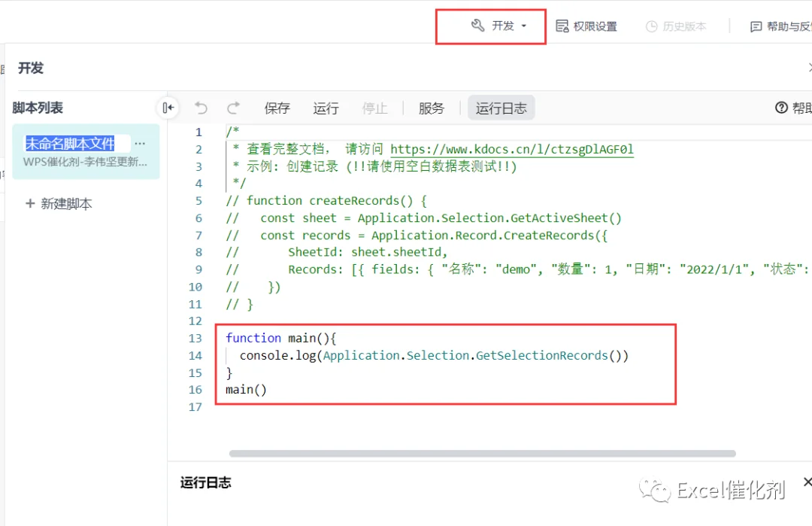
Task: Click 'WPS催化剂-李伟坚更新...' script subtitle
Action: (86, 162)
